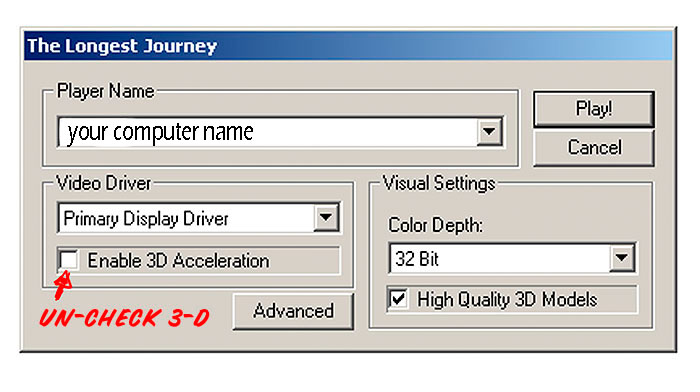Image resolution: width=700 pixels, height=392 pixels.
Task: Click the Player Name text field
Action: coord(267,132)
